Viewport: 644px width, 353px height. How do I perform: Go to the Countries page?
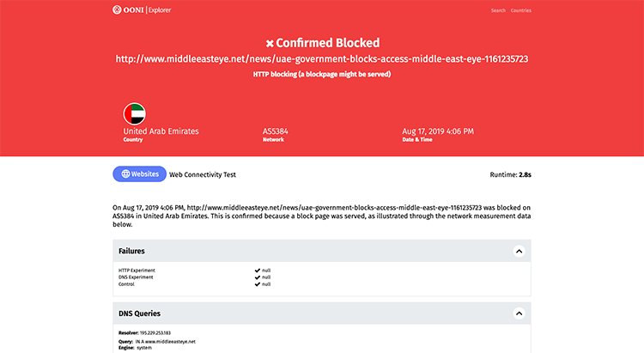[521, 10]
